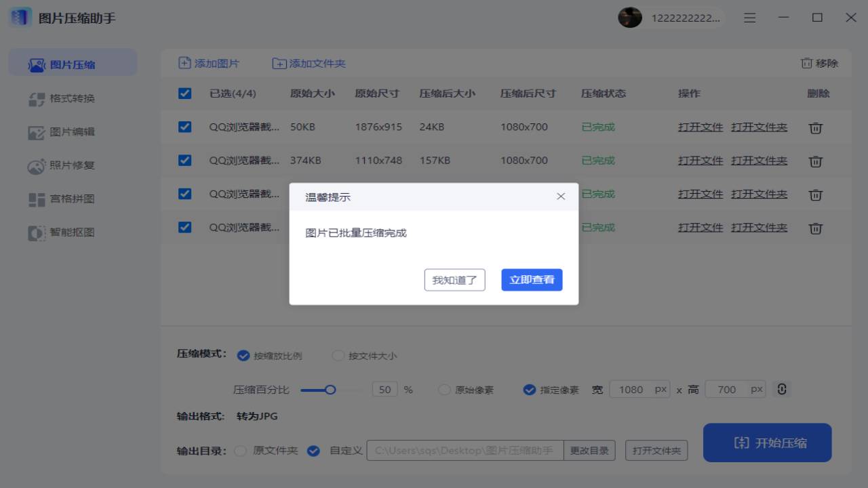Open the hamburger menu at top right

click(749, 18)
